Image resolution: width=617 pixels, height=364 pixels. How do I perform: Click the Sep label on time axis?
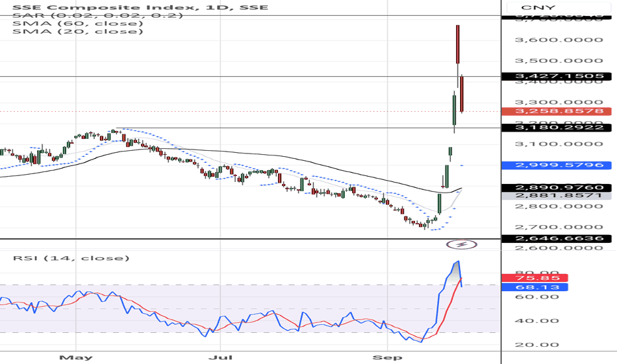point(384,357)
